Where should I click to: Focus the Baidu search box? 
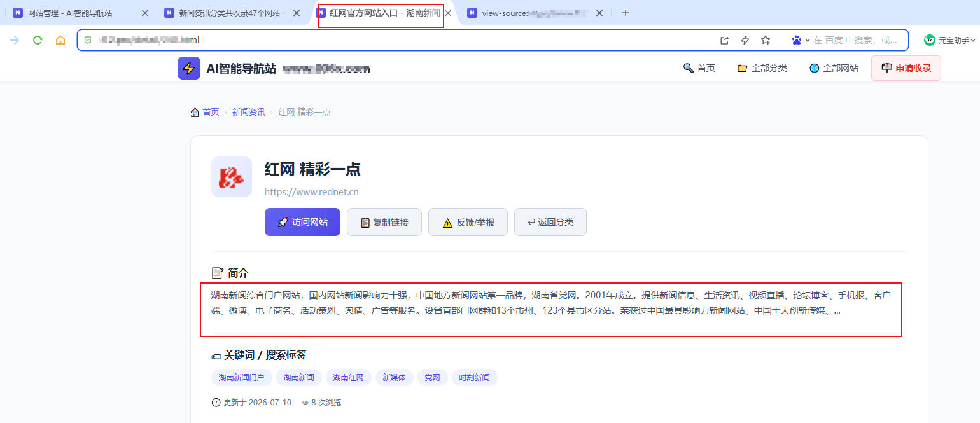tap(856, 40)
